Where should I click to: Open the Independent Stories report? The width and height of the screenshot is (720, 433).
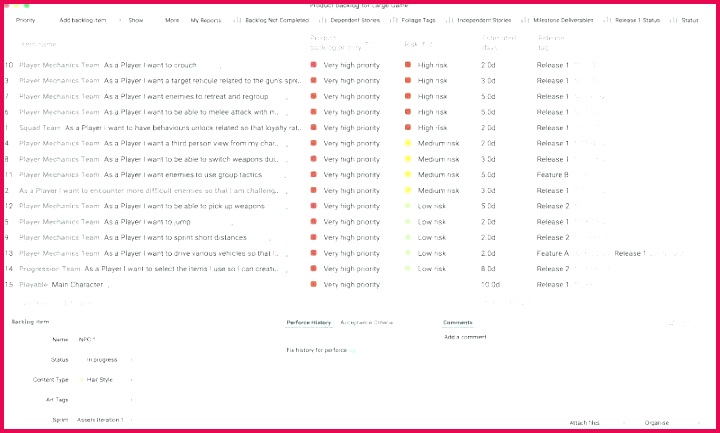tap(484, 20)
